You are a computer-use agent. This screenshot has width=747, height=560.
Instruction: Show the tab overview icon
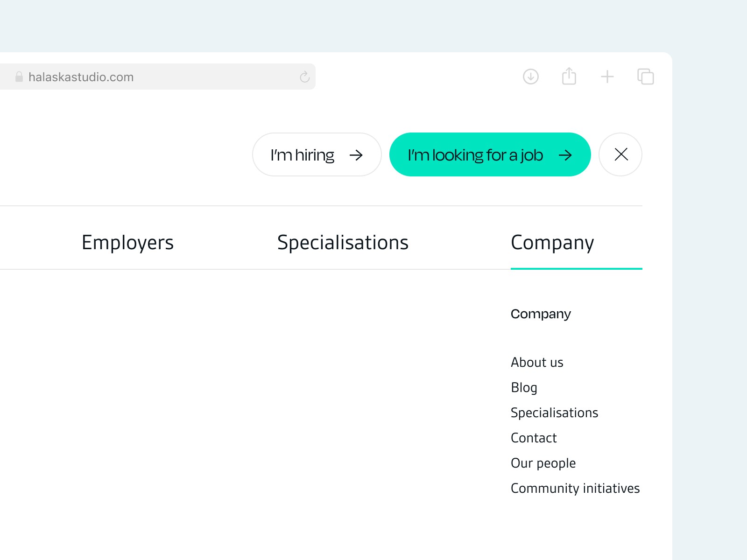pyautogui.click(x=646, y=77)
